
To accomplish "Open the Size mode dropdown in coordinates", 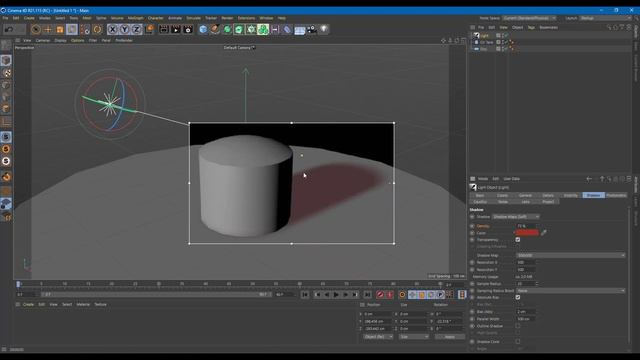I will pos(414,337).
